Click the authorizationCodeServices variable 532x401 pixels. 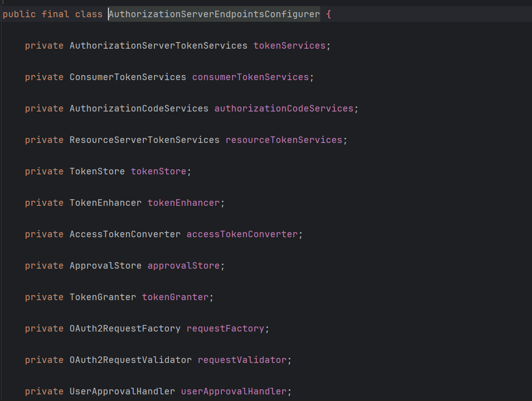tap(284, 108)
